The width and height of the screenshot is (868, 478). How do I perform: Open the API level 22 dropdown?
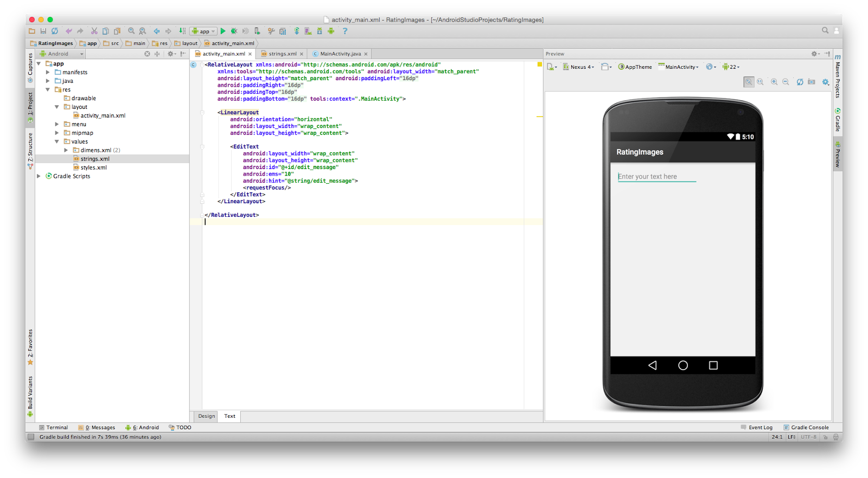point(731,67)
